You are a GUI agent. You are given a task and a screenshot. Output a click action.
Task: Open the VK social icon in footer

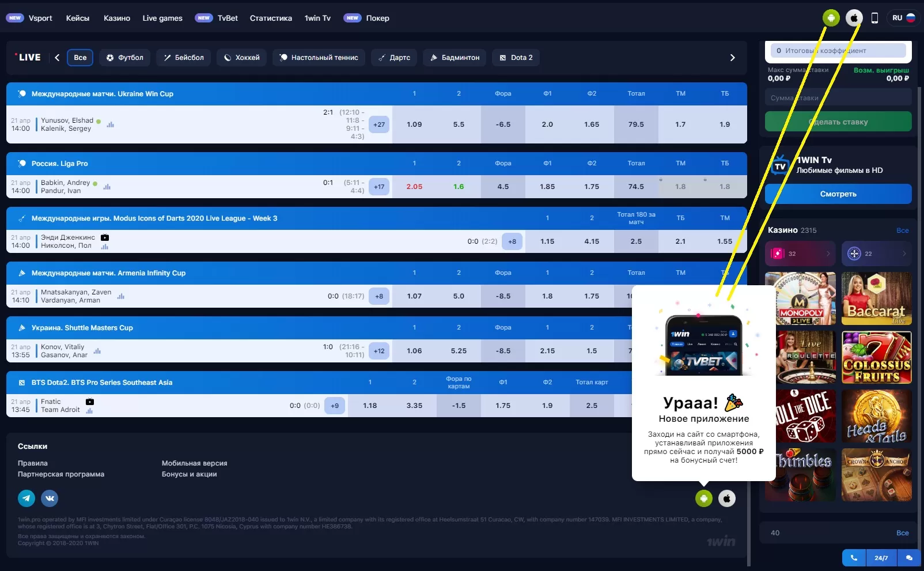(x=50, y=498)
